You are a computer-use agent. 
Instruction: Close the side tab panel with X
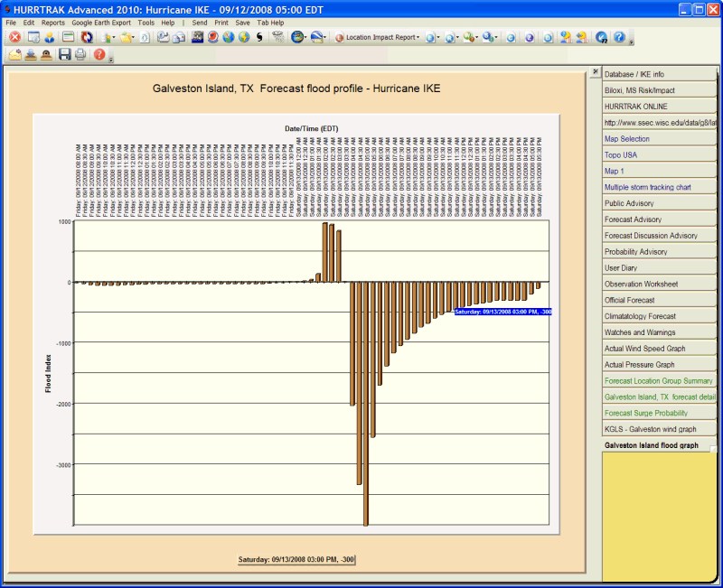click(x=595, y=72)
